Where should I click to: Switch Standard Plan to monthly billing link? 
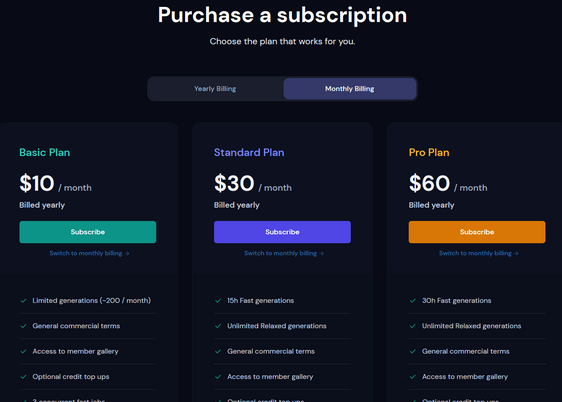(x=284, y=253)
